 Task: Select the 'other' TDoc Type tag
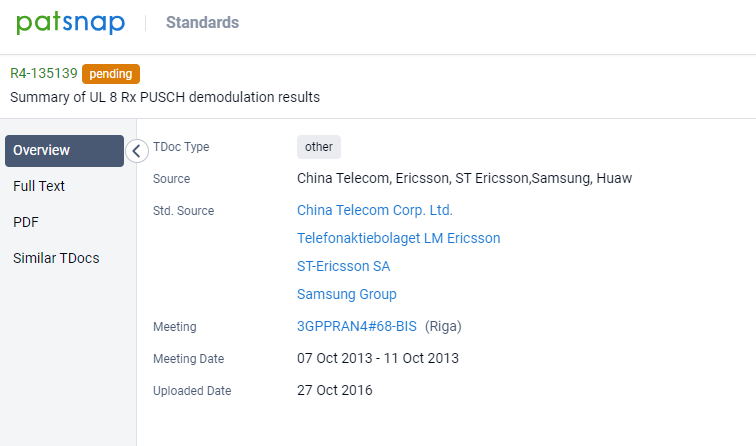[319, 147]
